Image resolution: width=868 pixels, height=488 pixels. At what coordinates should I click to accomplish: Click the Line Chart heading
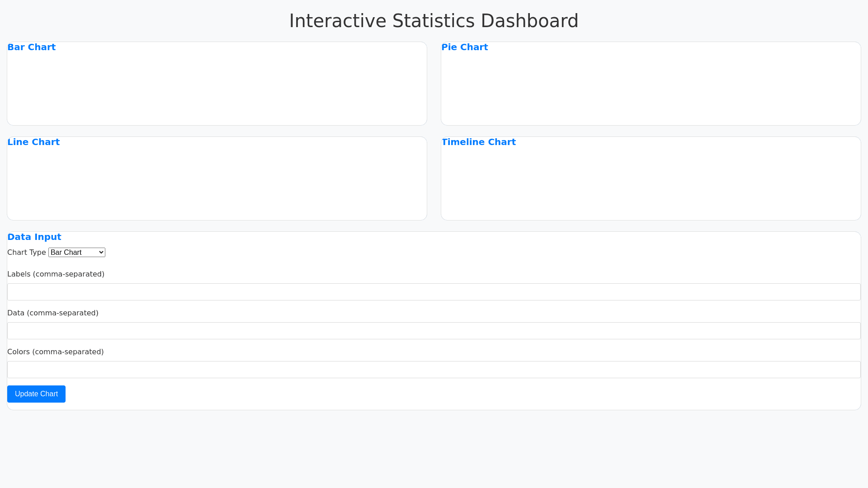(x=33, y=142)
